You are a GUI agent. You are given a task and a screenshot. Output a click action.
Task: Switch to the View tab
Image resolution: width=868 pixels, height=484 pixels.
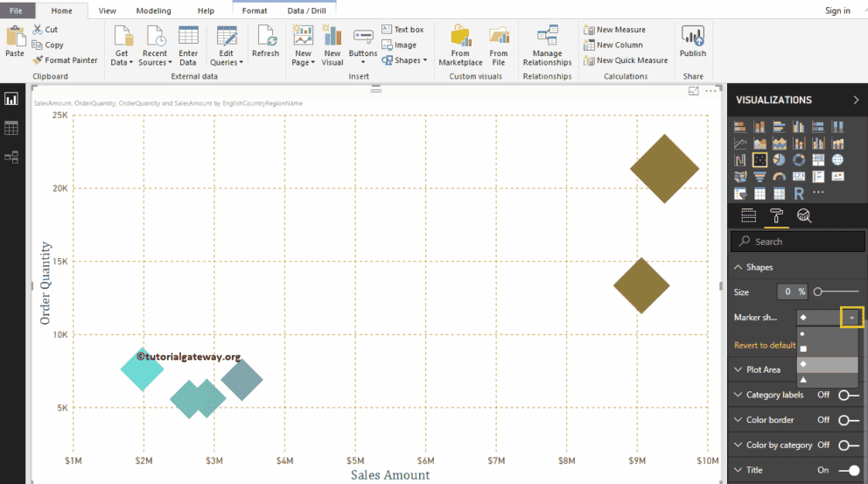coord(108,11)
